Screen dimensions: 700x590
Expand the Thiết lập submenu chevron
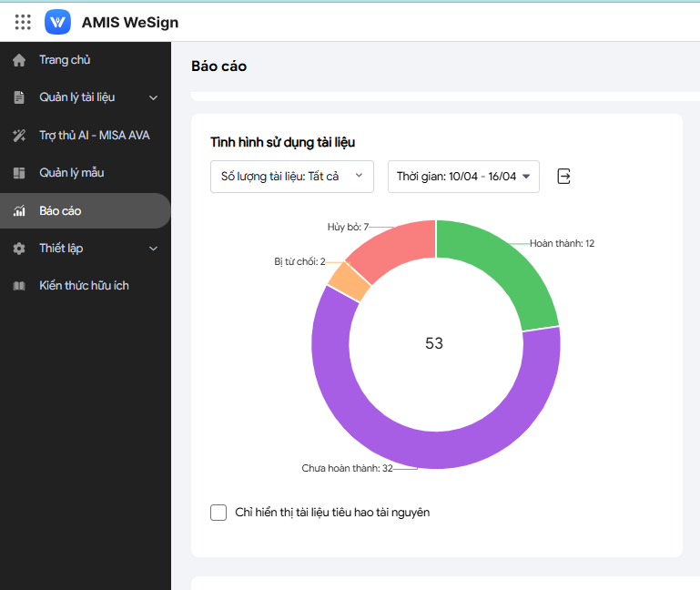pos(153,249)
